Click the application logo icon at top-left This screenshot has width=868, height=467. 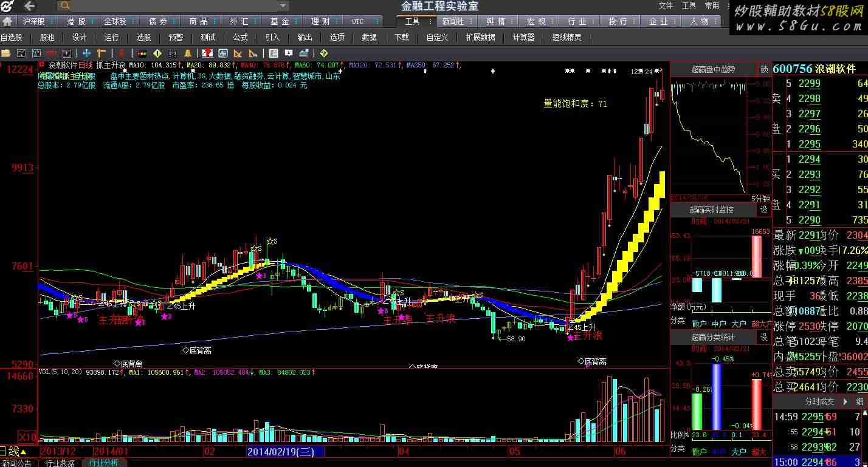pos(6,6)
